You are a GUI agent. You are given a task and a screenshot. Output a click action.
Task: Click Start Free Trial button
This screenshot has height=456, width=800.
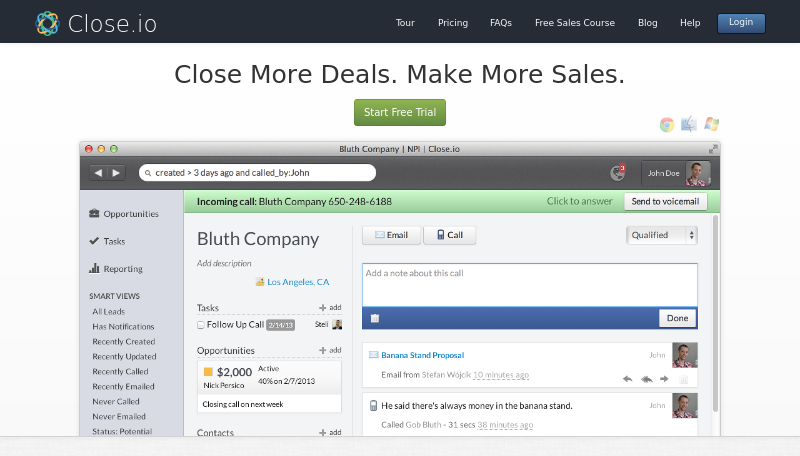tap(400, 112)
